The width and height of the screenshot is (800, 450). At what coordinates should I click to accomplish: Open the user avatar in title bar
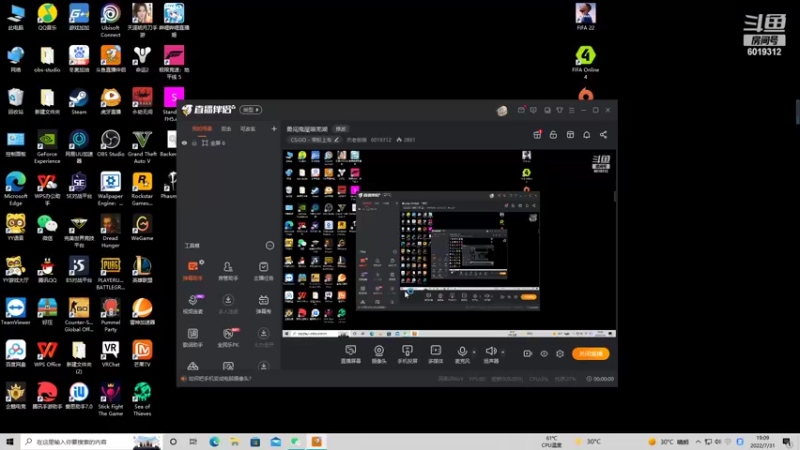tap(502, 110)
